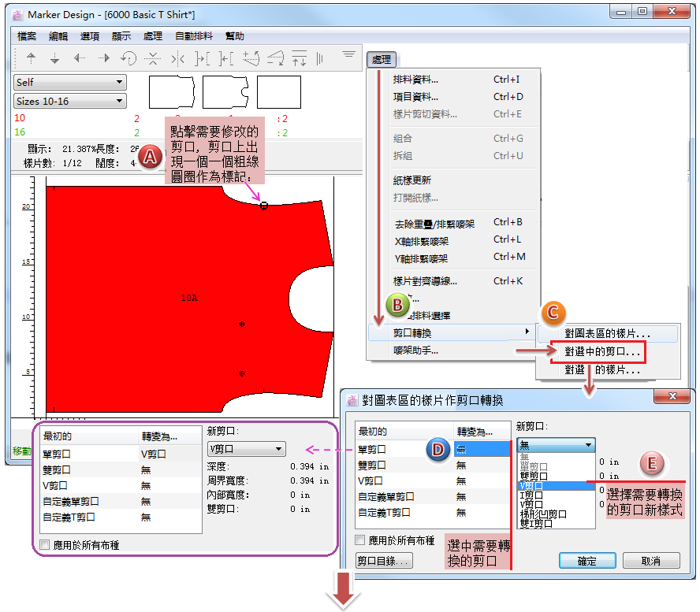Open the 檔案 menu
Screen dimensions: 700x612
[27, 36]
